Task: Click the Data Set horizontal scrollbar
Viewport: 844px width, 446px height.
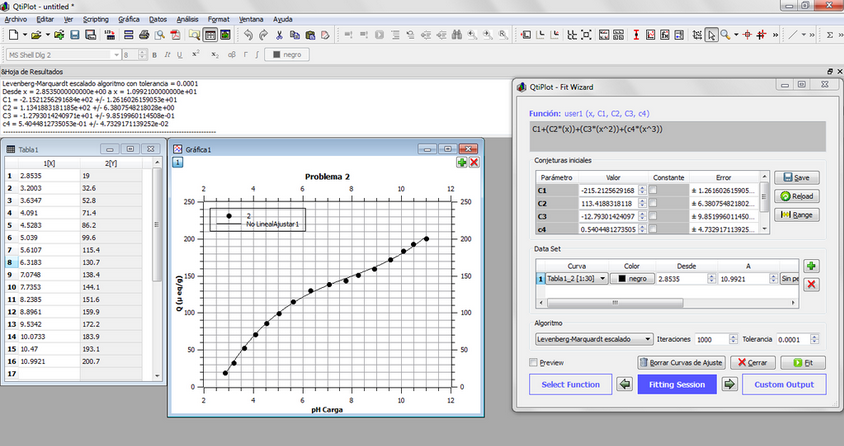Action: pos(615,303)
